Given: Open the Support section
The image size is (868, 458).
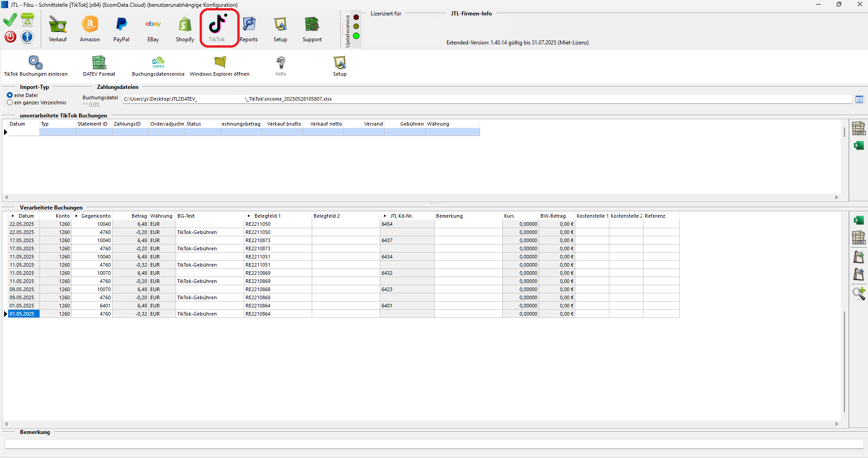Looking at the screenshot, I should point(312,29).
